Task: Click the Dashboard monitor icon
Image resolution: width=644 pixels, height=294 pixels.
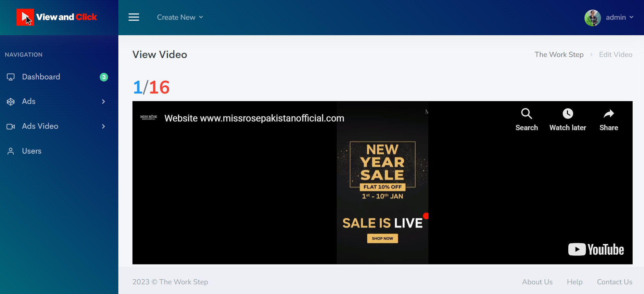Action: click(11, 77)
